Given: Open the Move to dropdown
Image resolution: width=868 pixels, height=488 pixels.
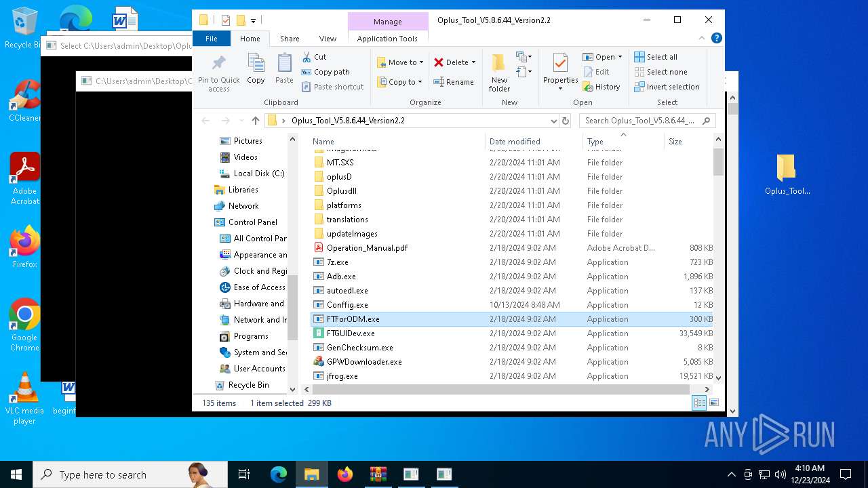Looking at the screenshot, I should [x=400, y=62].
